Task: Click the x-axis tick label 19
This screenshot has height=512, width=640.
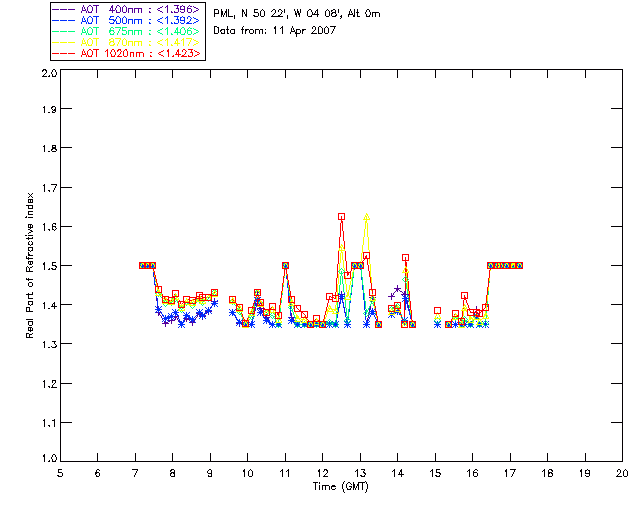Action: pyautogui.click(x=585, y=473)
